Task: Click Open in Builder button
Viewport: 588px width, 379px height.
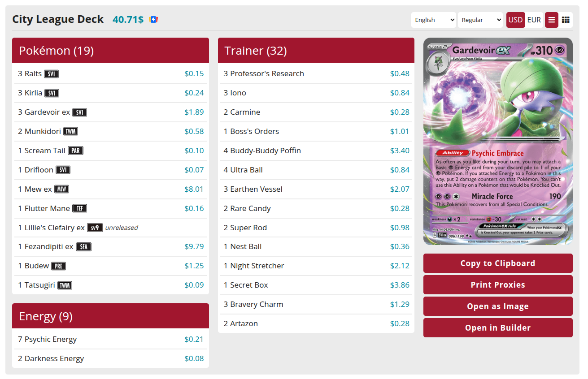Action: 498,328
